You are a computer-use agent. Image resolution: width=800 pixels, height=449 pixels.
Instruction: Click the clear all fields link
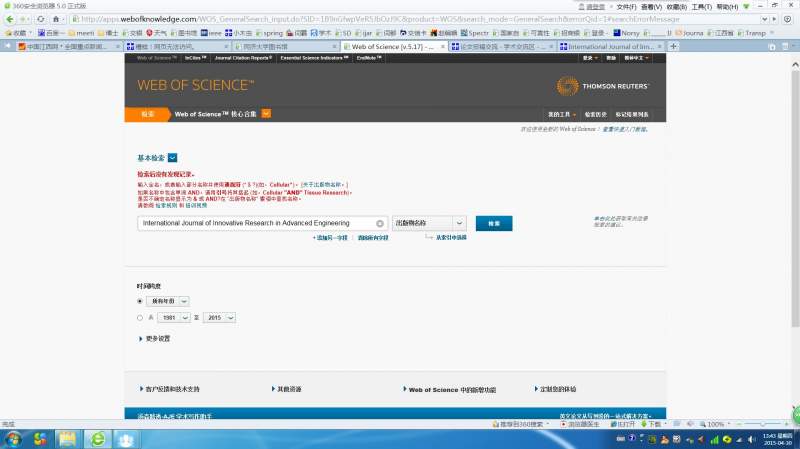click(373, 238)
